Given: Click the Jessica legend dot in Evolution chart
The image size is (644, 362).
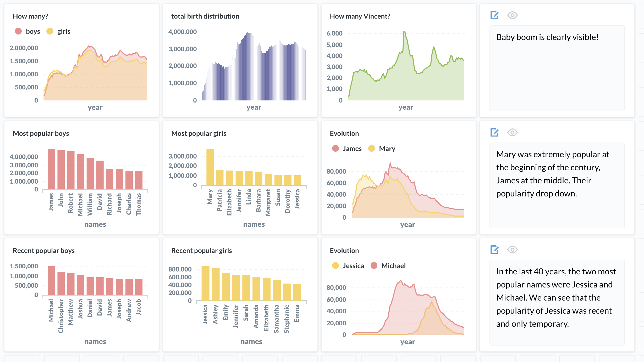Looking at the screenshot, I should coord(335,266).
